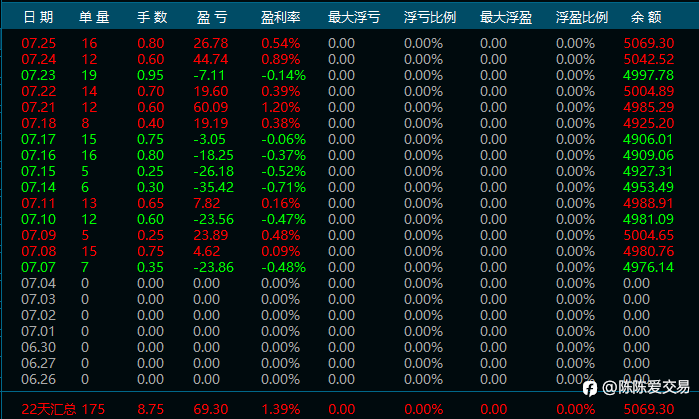Screen dimensions: 699x419
Task: Click summary profit rate 1.39%
Action: click(281, 409)
